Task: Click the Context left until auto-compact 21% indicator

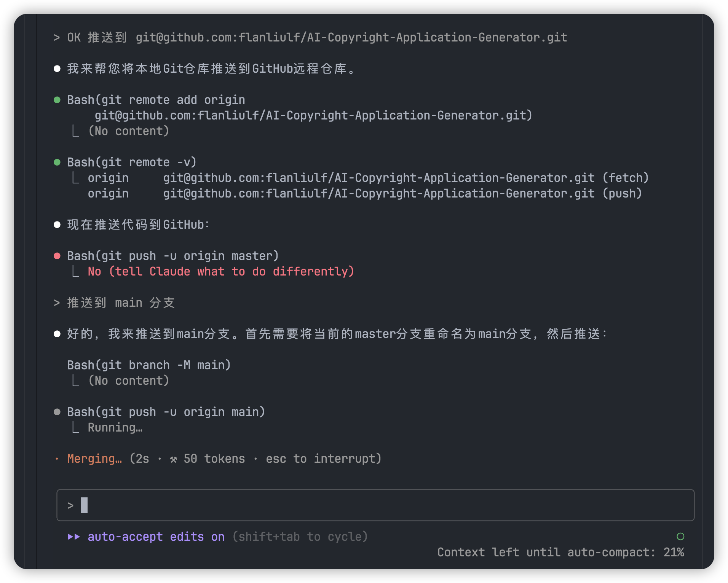Action: pos(560,552)
